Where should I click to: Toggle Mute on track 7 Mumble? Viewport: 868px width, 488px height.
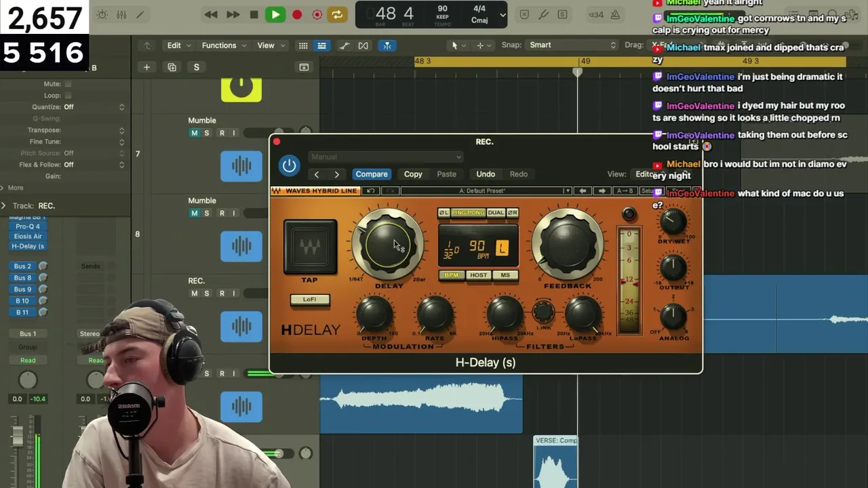pos(195,133)
